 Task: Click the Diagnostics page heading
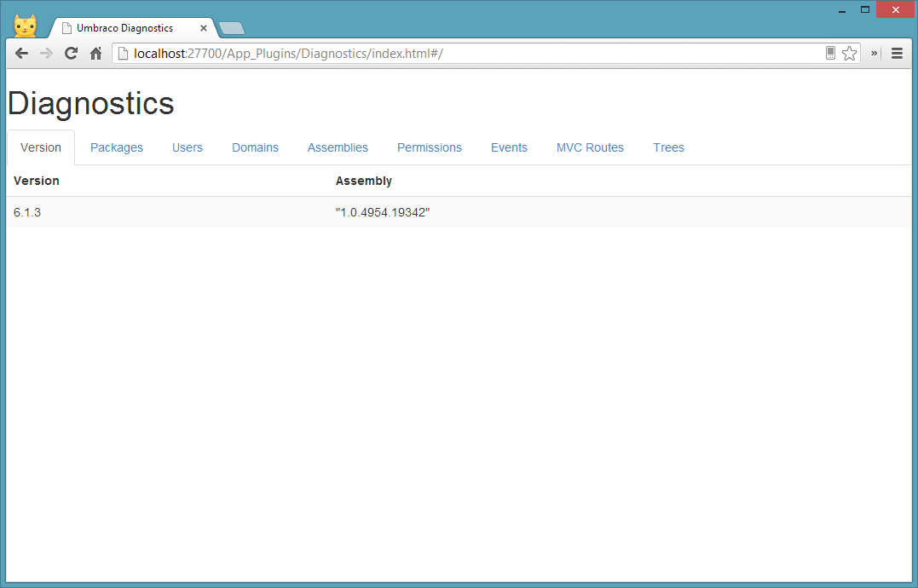(90, 104)
